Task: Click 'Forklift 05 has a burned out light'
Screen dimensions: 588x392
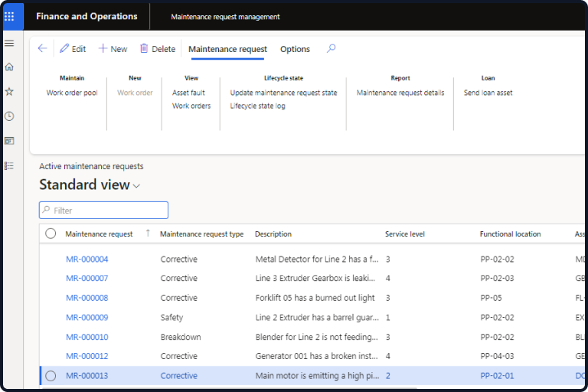Action: (315, 298)
